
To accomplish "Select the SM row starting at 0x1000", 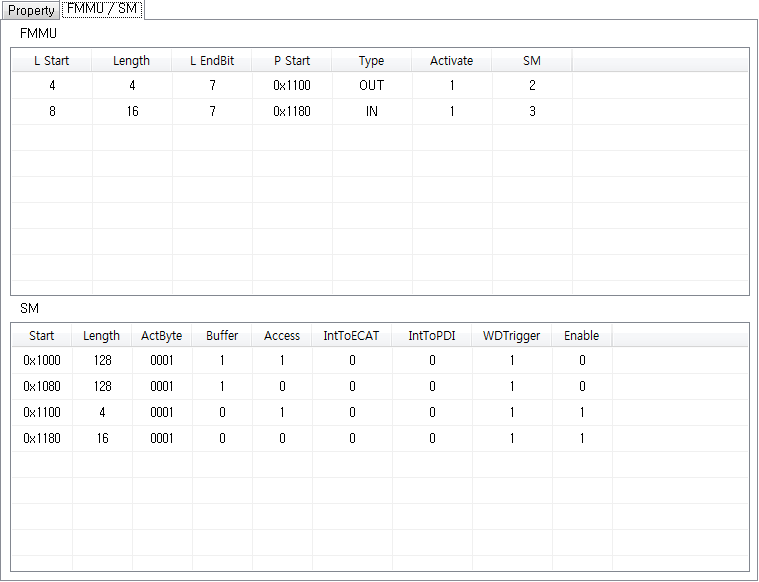I will click(x=42, y=360).
